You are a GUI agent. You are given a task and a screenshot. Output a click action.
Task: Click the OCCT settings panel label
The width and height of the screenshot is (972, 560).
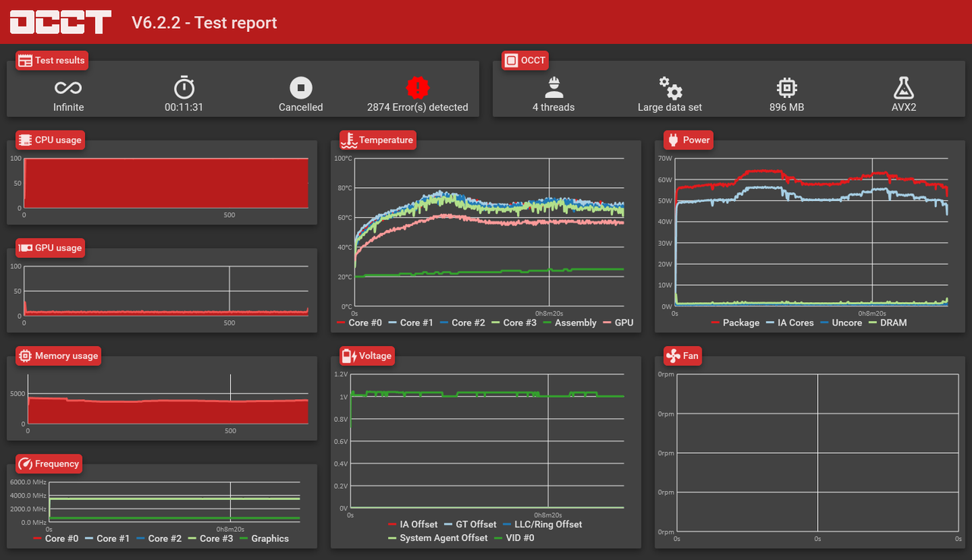525,60
